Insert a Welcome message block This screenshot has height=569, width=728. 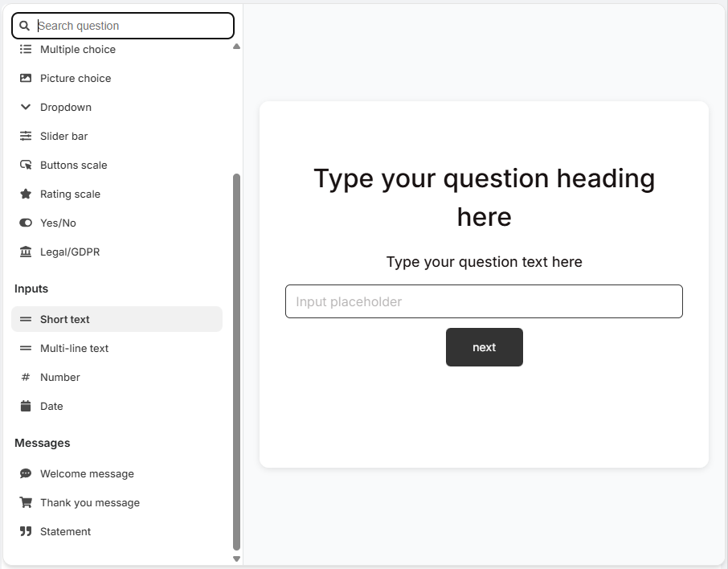(86, 473)
